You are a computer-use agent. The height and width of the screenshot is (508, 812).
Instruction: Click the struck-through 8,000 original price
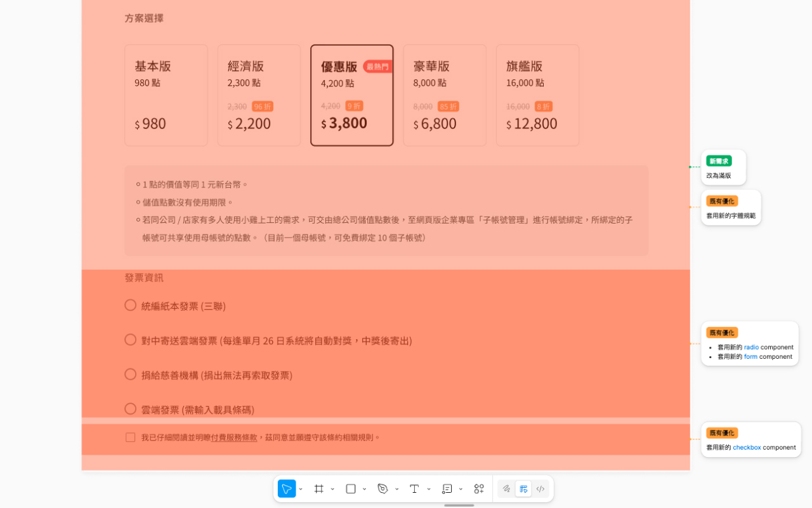click(x=422, y=107)
